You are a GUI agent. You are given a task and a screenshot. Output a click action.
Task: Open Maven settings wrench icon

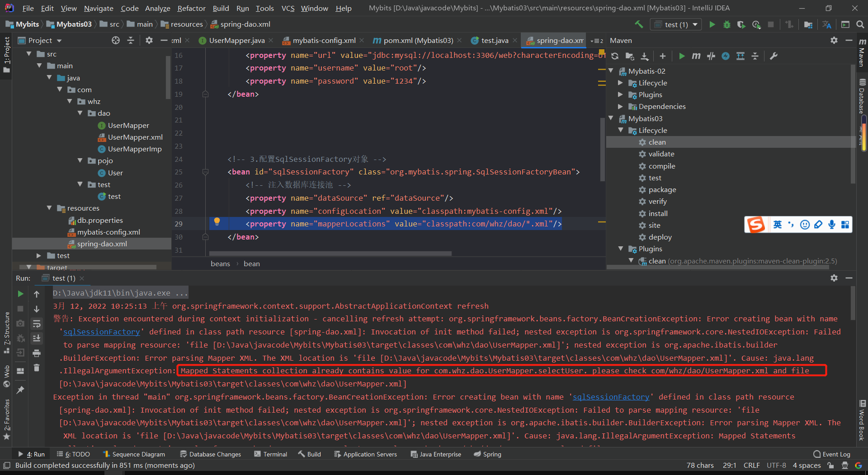click(774, 56)
